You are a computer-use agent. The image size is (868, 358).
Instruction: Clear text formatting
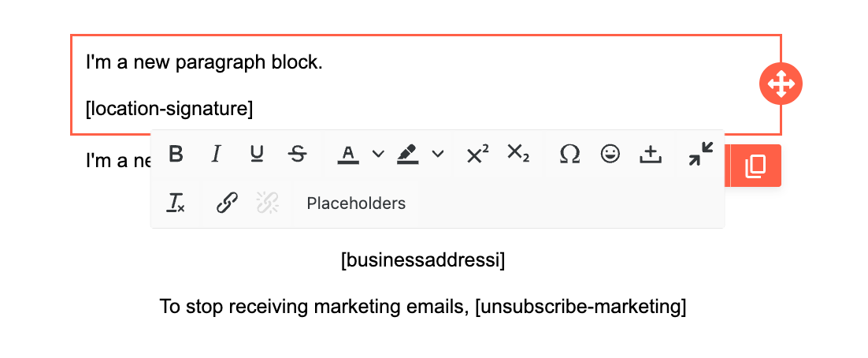[x=176, y=203]
